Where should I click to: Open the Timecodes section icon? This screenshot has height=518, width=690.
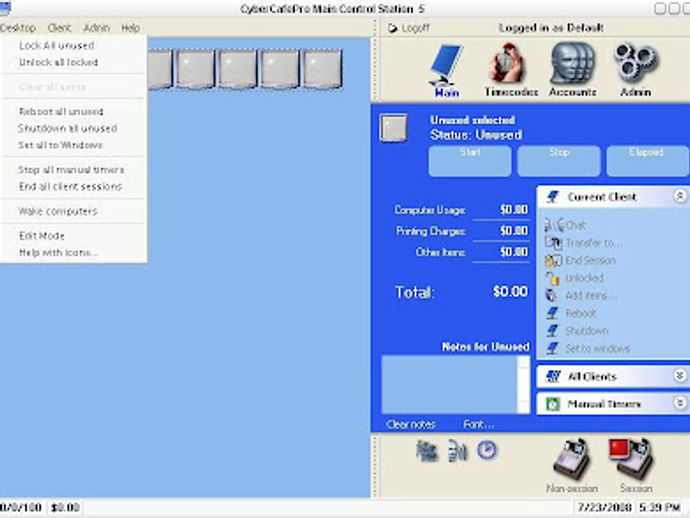508,64
